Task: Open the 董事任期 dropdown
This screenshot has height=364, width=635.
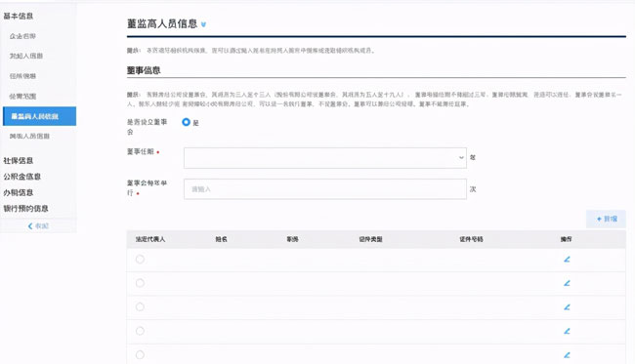Action: coord(324,158)
